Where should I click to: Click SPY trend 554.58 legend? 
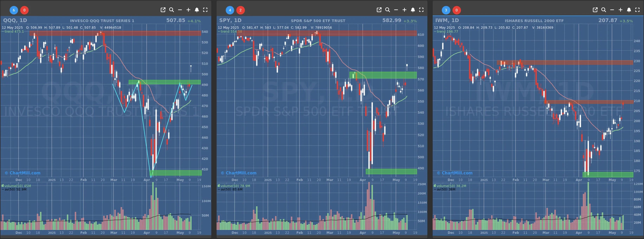[x=230, y=32]
